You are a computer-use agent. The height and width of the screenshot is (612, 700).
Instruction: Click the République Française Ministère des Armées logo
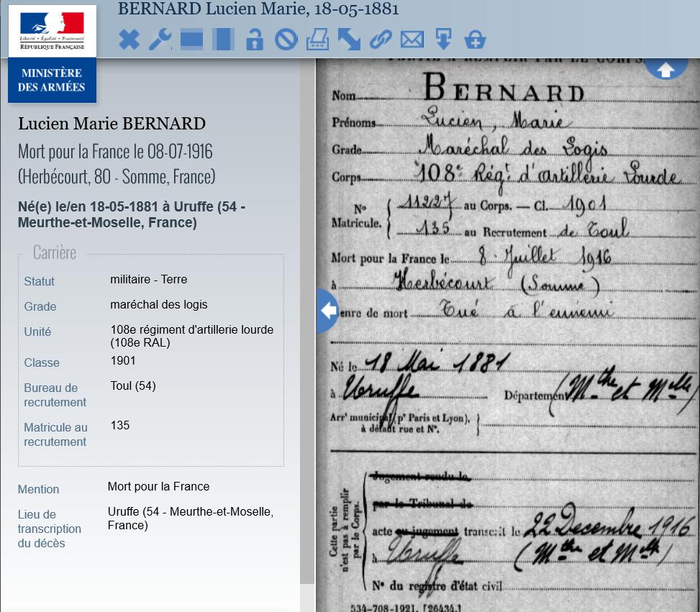(x=53, y=53)
